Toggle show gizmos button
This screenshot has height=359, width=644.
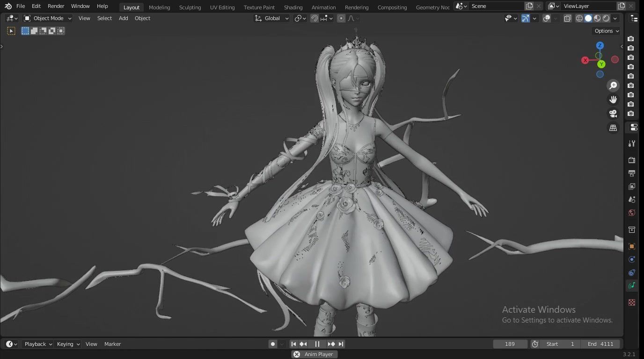coord(526,18)
